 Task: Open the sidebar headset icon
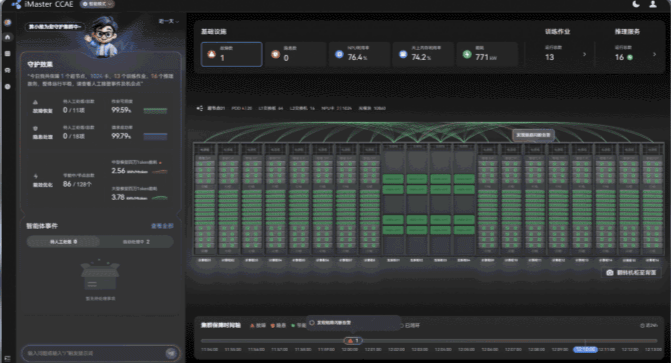[8, 70]
